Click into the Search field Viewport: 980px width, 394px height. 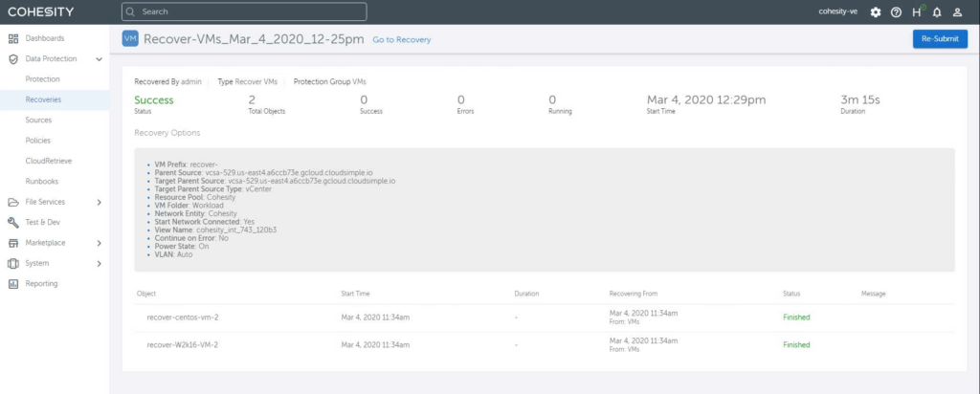click(244, 12)
